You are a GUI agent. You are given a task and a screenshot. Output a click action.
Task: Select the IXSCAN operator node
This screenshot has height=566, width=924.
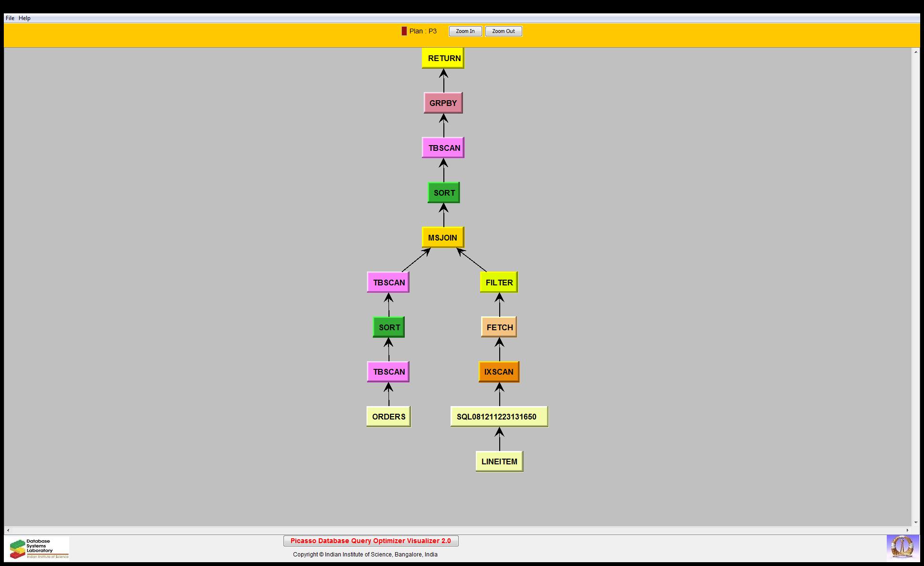click(499, 372)
